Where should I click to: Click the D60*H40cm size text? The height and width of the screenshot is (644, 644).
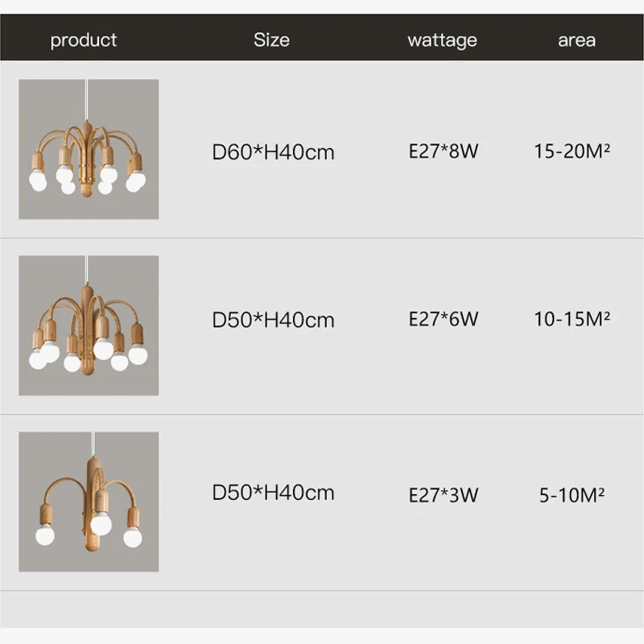273,151
